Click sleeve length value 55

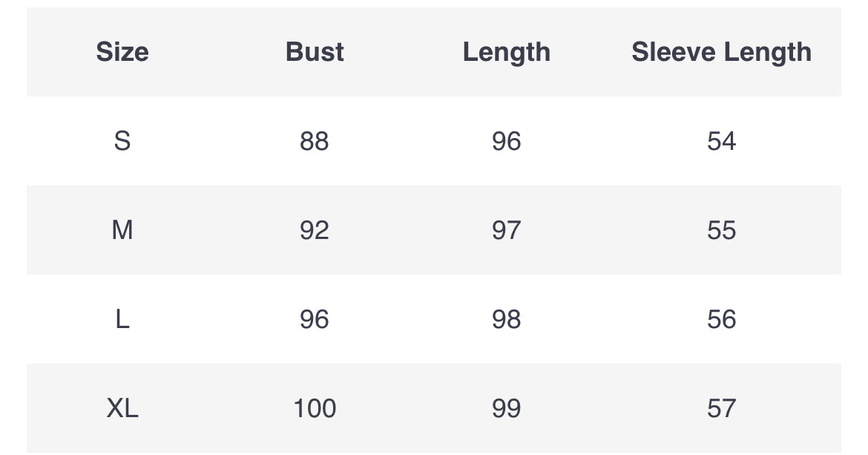(x=721, y=230)
